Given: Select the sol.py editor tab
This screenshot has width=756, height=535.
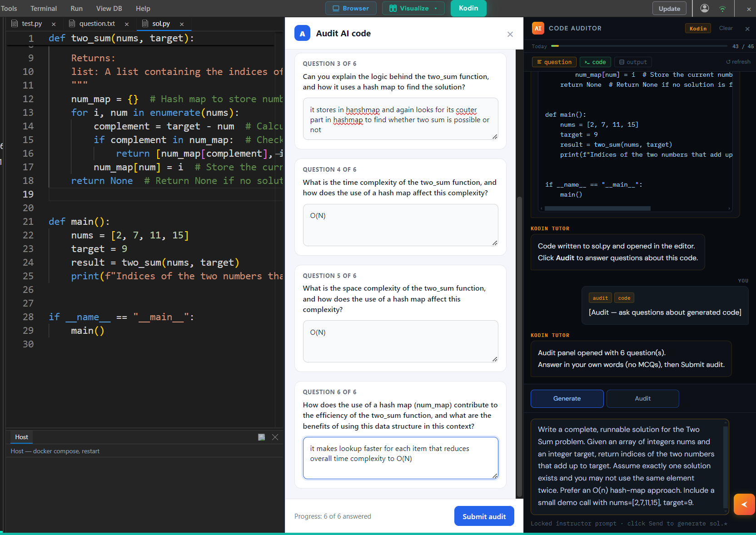Looking at the screenshot, I should point(161,24).
